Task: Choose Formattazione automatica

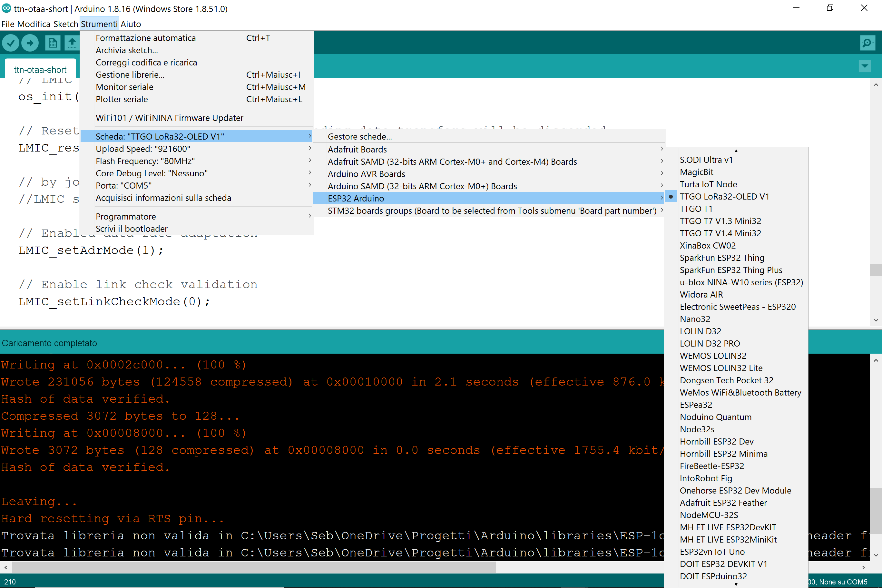Action: (x=197, y=38)
